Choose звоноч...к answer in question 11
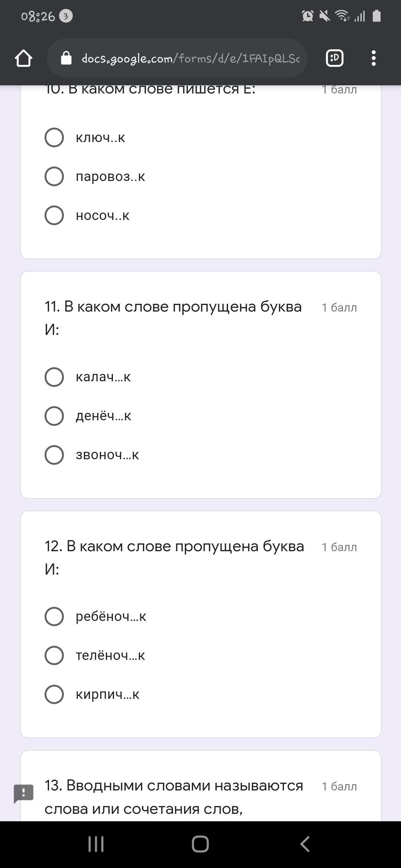The width and height of the screenshot is (401, 868). click(x=54, y=455)
